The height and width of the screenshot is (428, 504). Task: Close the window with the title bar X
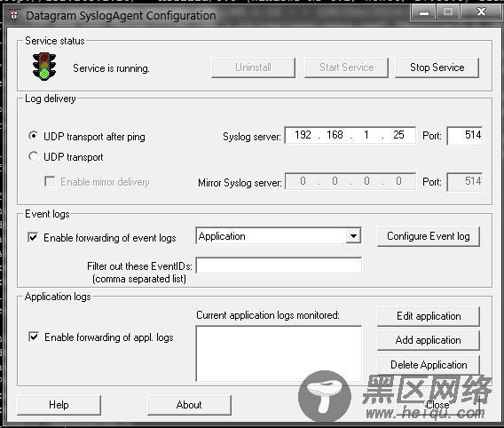tap(481, 12)
